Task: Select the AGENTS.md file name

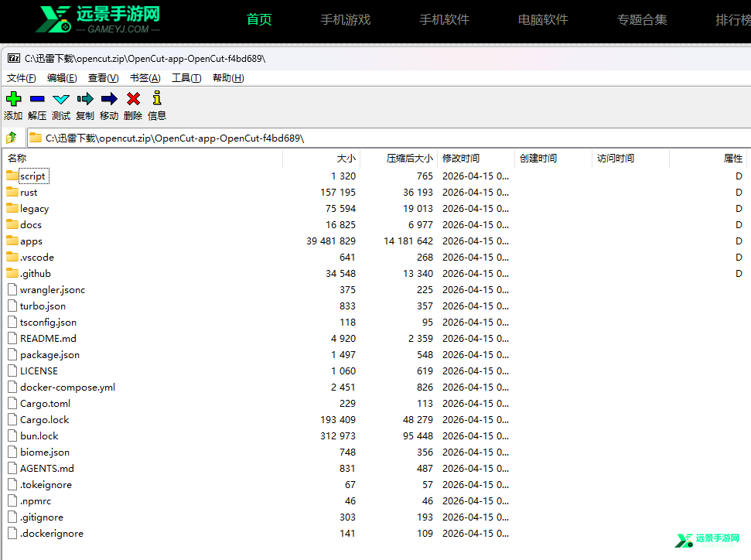Action: click(x=47, y=469)
